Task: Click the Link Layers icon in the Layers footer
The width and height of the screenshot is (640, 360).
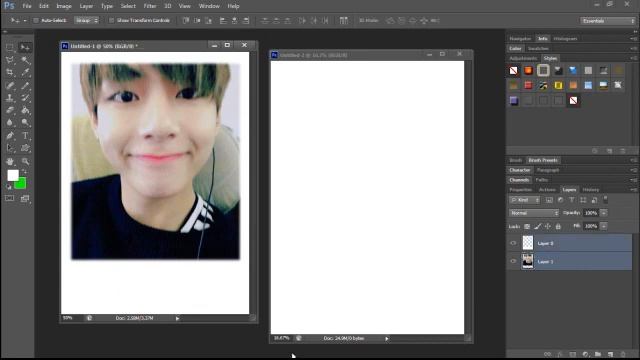Action: [x=547, y=354]
